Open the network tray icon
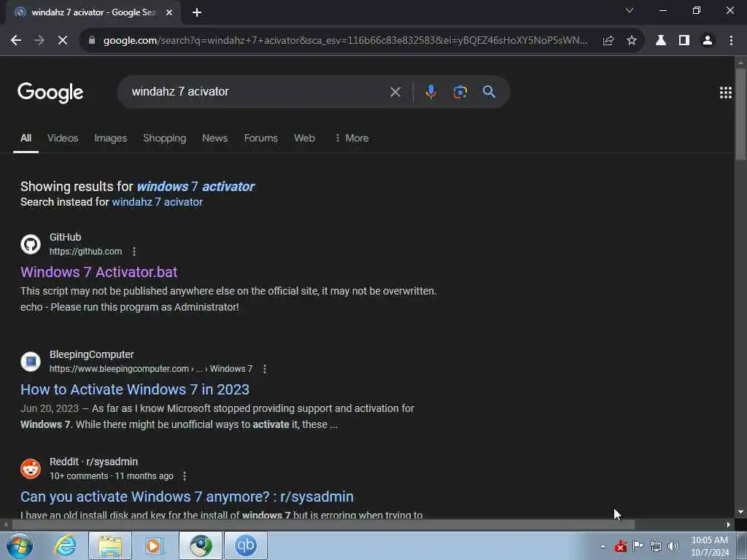 pyautogui.click(x=656, y=546)
